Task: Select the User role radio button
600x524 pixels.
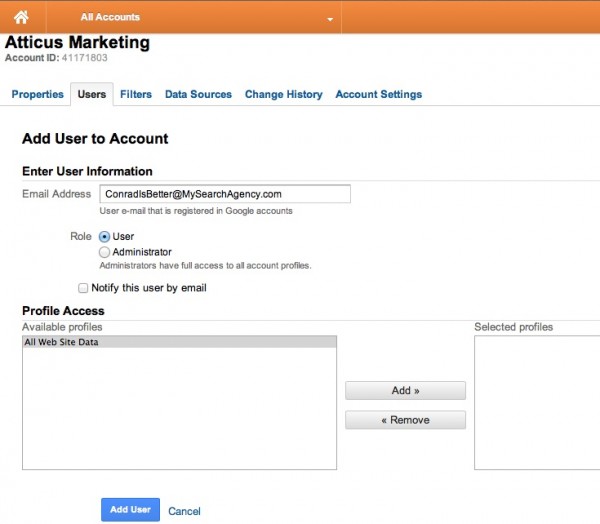Action: 104,237
